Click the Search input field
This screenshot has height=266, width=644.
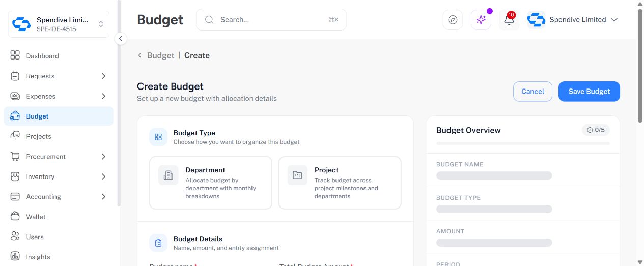(271, 20)
